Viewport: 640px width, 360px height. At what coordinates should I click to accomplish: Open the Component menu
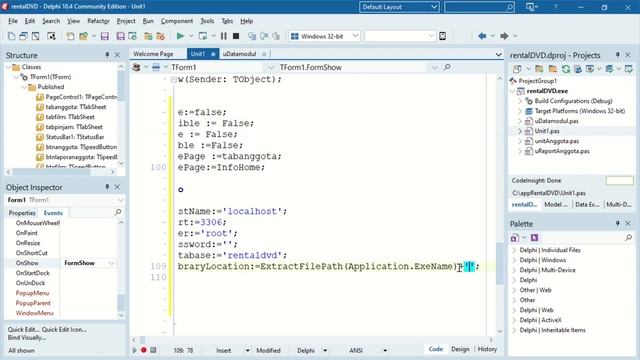tap(177, 21)
